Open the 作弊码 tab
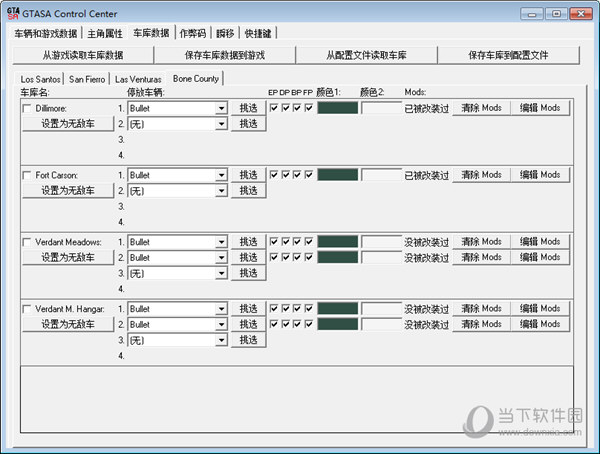This screenshot has width=600, height=454. pos(192,33)
